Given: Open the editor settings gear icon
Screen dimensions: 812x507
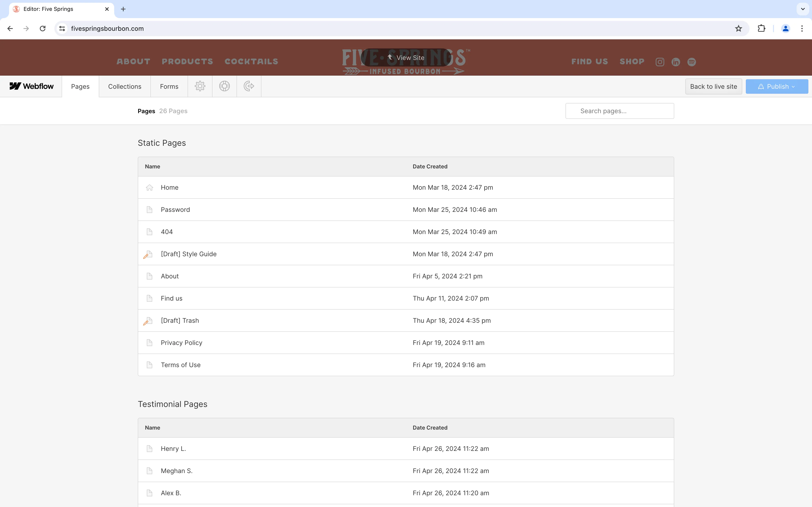Looking at the screenshot, I should (x=200, y=86).
